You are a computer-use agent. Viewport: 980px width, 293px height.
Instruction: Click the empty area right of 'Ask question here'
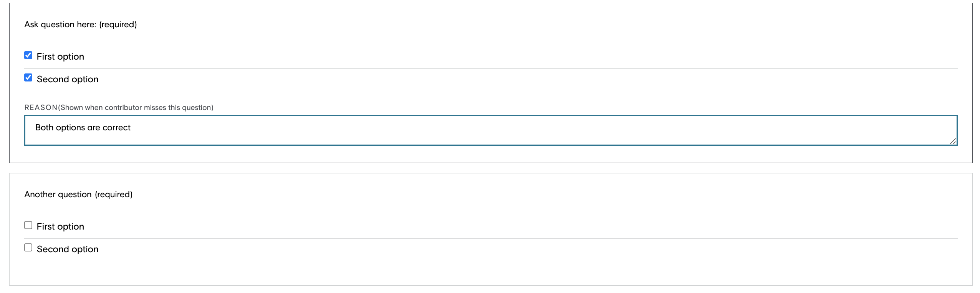coord(553,25)
